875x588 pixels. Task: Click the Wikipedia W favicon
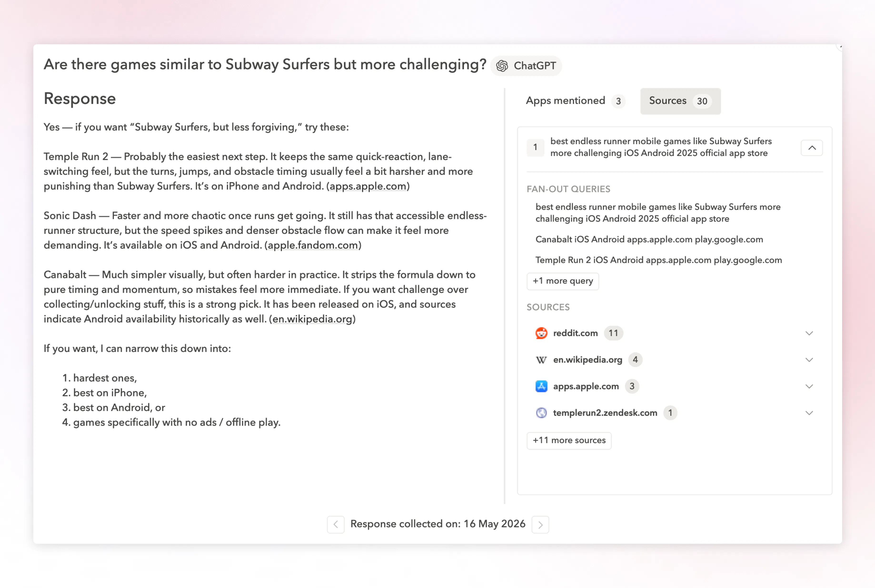(541, 360)
